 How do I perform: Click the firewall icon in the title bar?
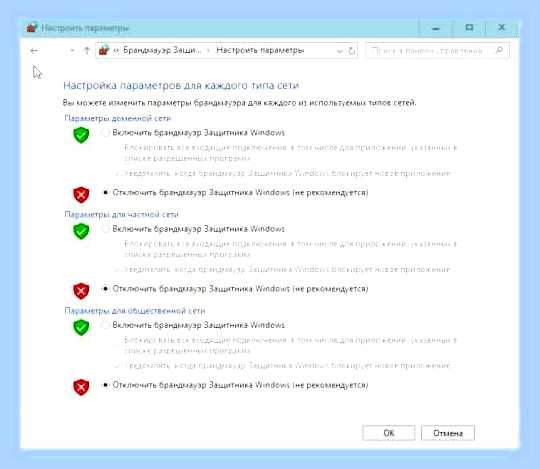click(x=32, y=28)
